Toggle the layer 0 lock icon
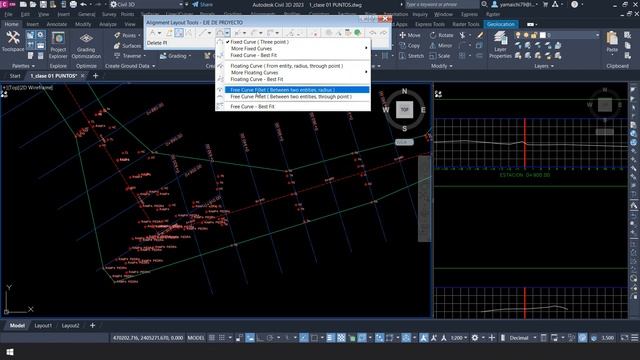 [533, 36]
